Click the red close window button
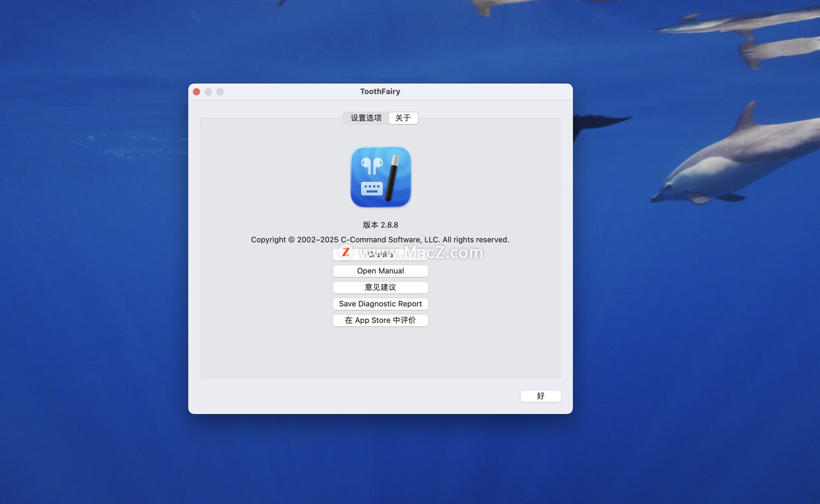Viewport: 820px width, 504px height. click(x=196, y=92)
